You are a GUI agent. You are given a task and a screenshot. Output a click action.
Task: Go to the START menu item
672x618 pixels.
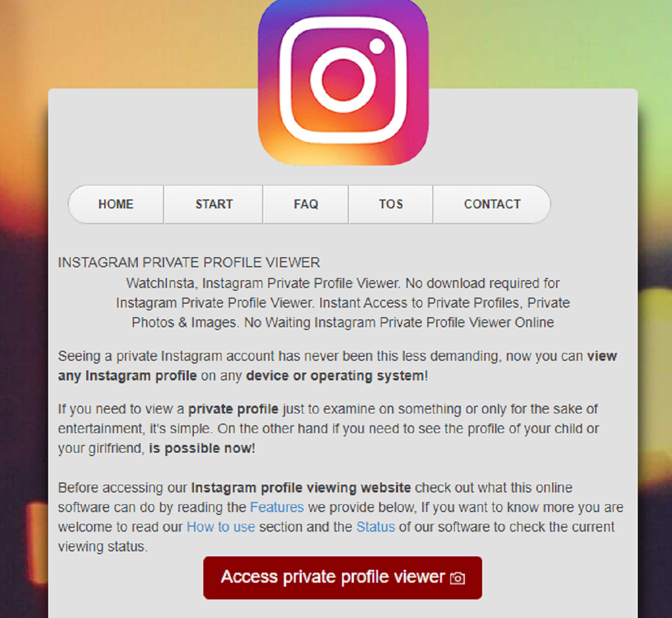(213, 204)
